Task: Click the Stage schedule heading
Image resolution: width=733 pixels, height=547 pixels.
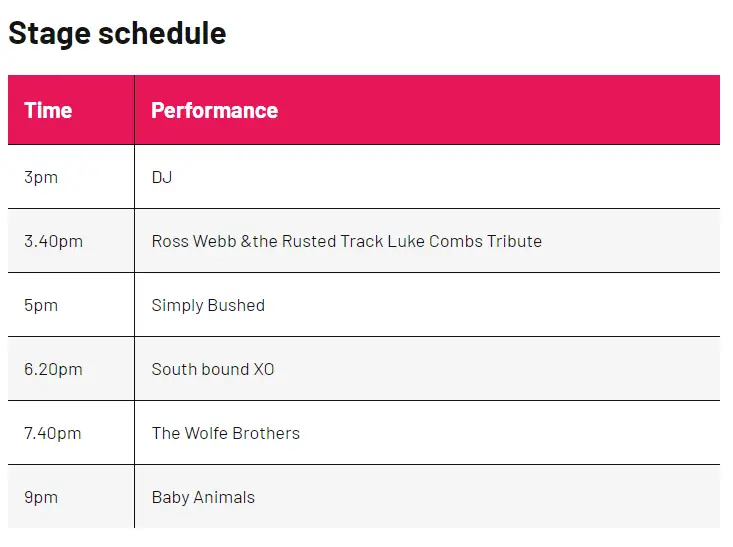Action: (x=117, y=34)
